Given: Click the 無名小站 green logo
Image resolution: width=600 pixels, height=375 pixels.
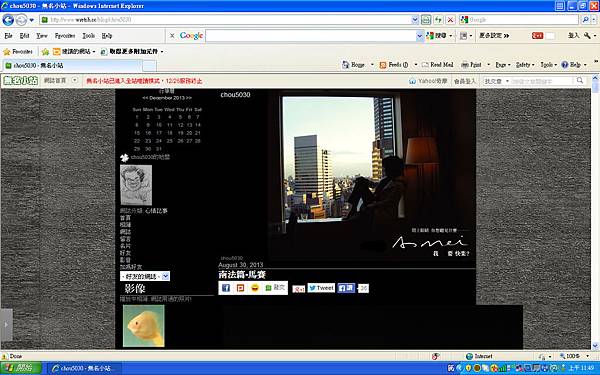Looking at the screenshot, I should tap(21, 80).
